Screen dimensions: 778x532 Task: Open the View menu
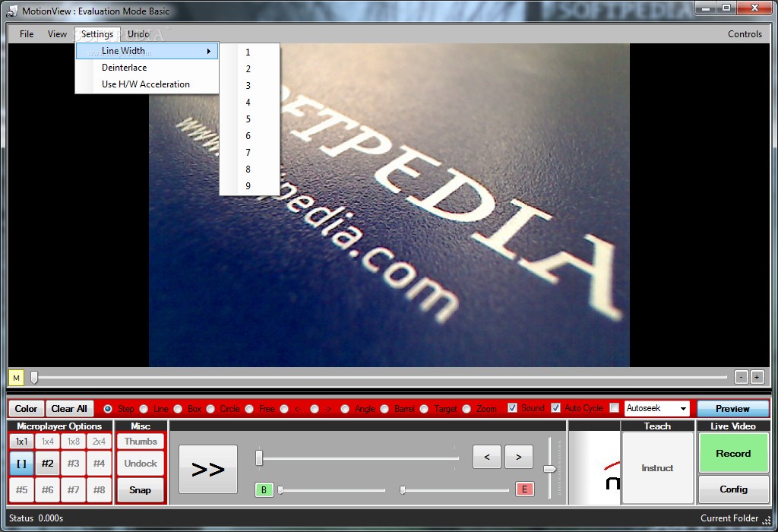tap(57, 33)
